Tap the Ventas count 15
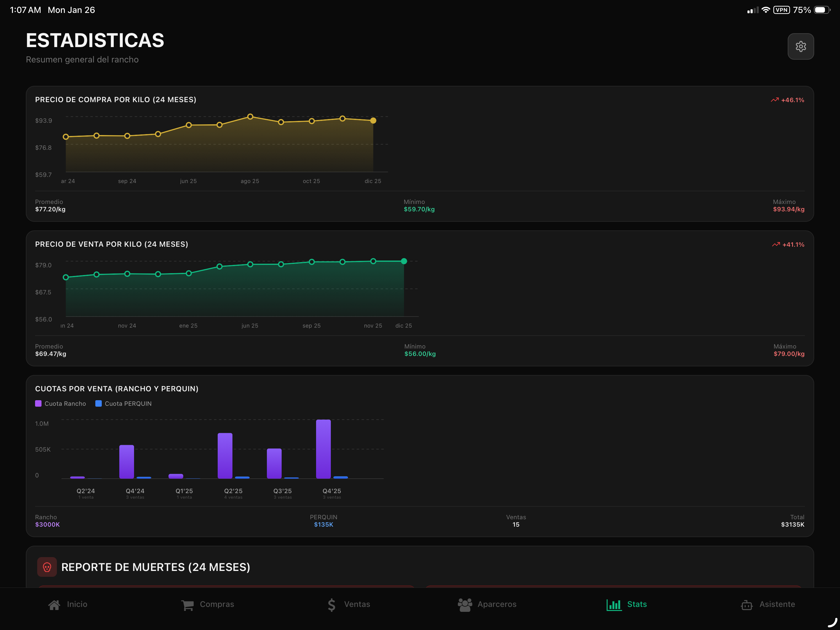 [x=516, y=524]
